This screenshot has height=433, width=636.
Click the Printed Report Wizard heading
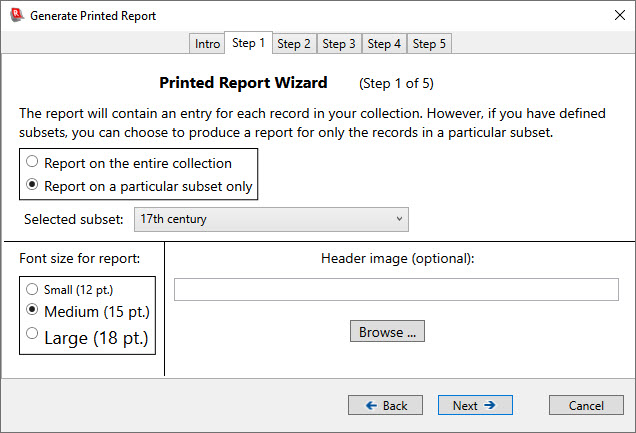[243, 83]
